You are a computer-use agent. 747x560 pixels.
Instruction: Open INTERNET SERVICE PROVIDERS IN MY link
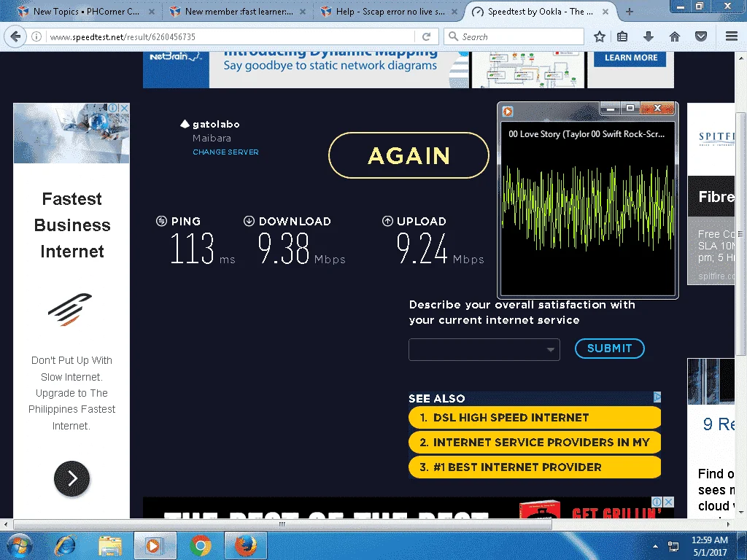click(x=535, y=443)
